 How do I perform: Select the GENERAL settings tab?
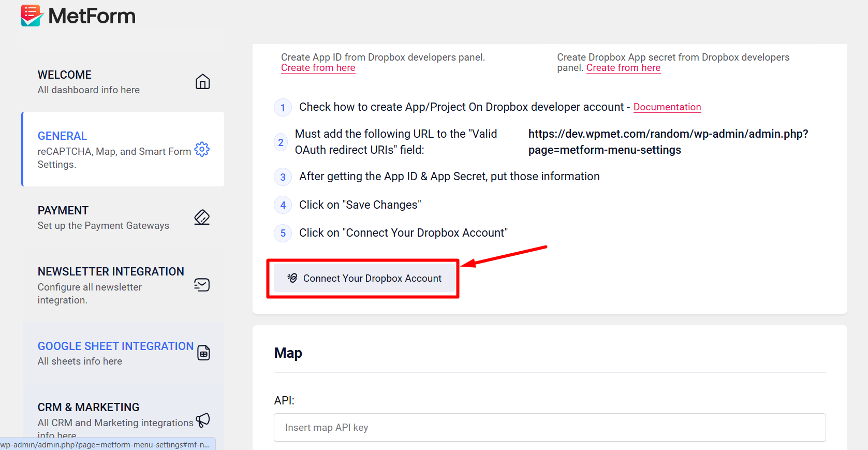point(124,149)
